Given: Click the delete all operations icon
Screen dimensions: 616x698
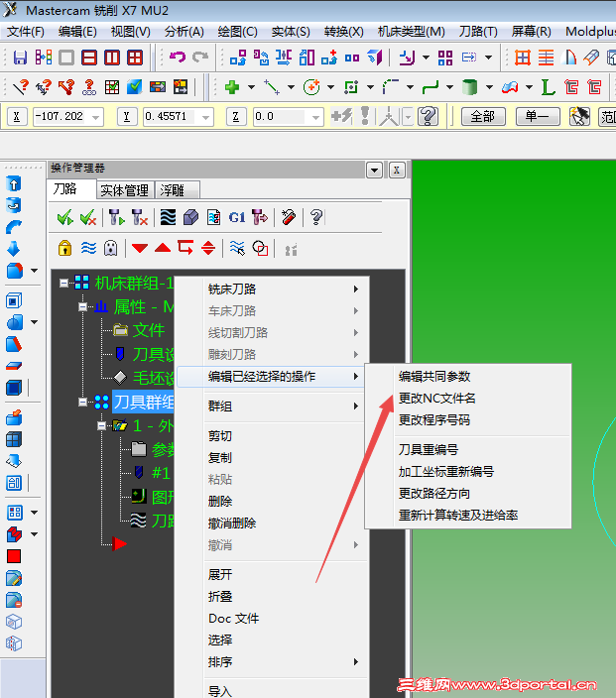Looking at the screenshot, I should coord(289,218).
